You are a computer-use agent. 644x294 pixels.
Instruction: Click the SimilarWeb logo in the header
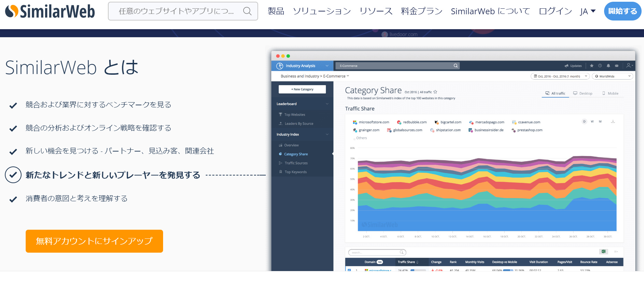pyautogui.click(x=50, y=11)
